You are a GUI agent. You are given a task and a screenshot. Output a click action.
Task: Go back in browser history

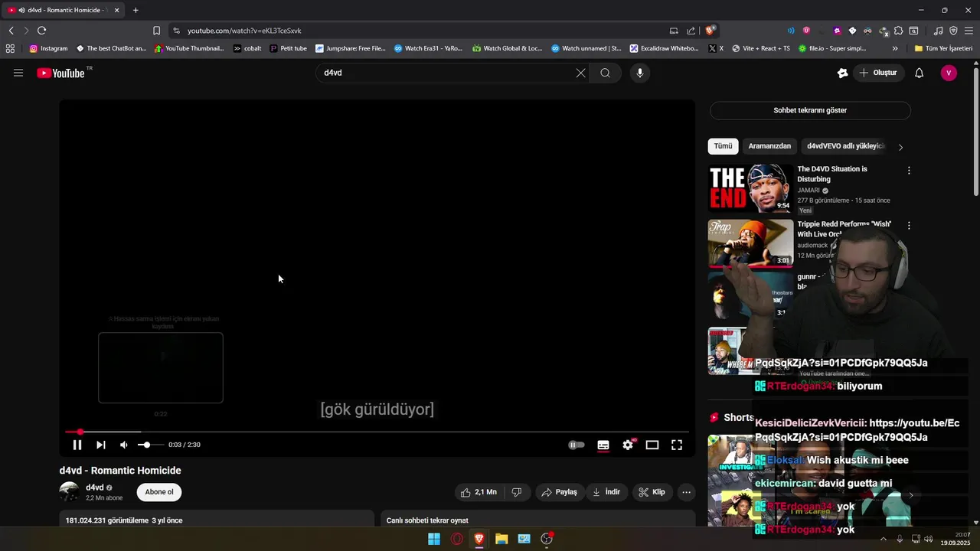tap(11, 31)
